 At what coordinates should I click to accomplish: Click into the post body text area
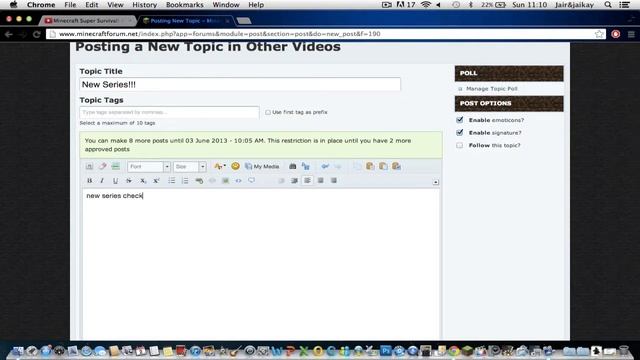(x=261, y=263)
